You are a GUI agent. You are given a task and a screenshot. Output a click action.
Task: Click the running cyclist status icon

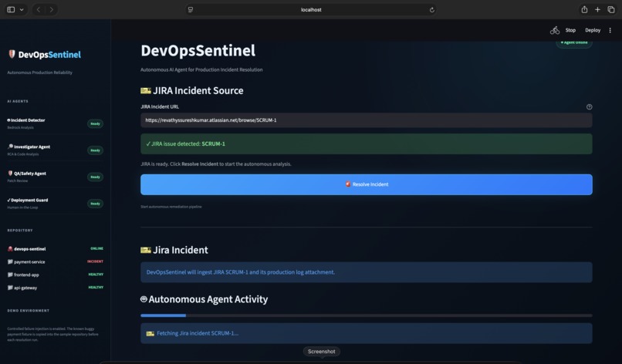pyautogui.click(x=555, y=30)
